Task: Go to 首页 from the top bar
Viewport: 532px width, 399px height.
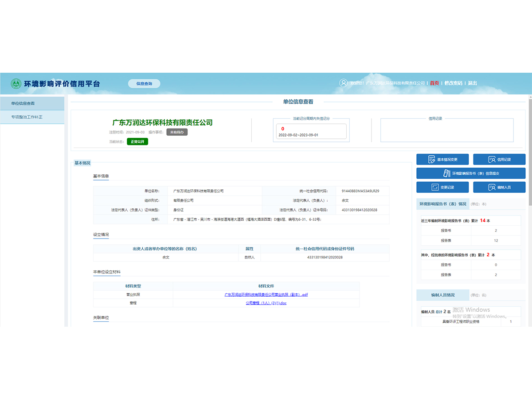Action: tap(434, 83)
